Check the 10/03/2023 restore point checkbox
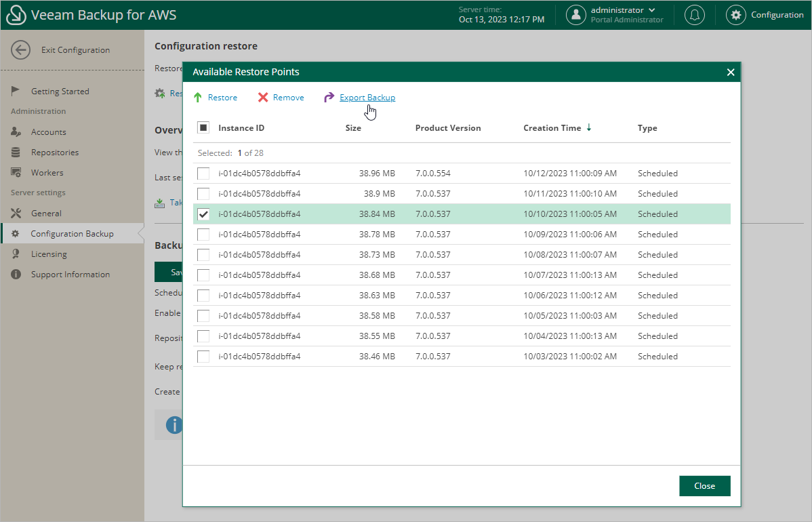812x522 pixels. [x=203, y=357]
